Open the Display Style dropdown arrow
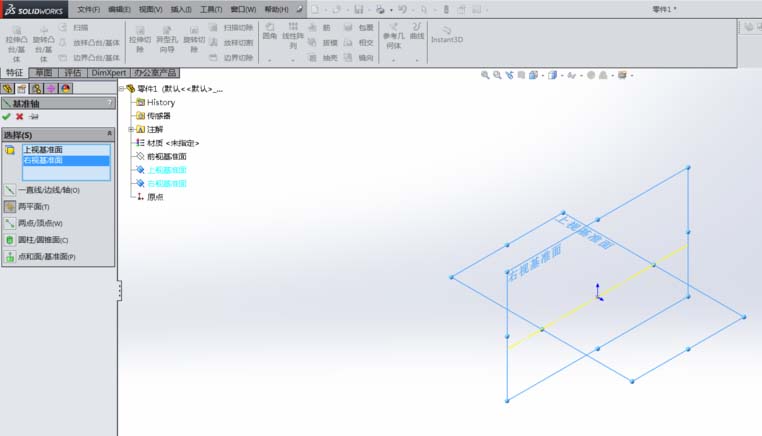Image resolution: width=762 pixels, height=436 pixels. 562,75
